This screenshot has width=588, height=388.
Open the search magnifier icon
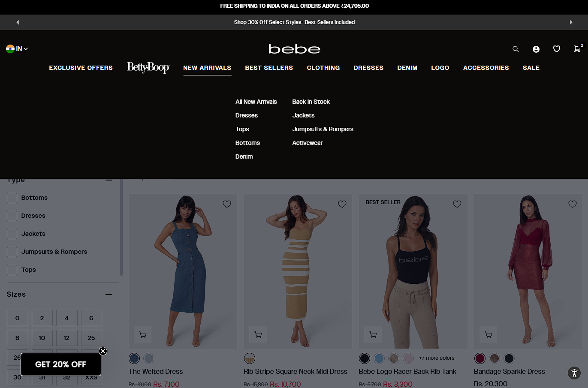(516, 49)
